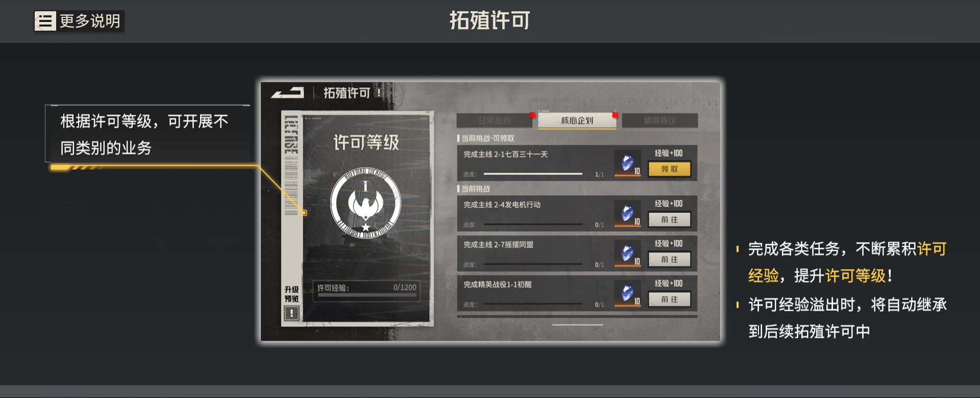980x398 pixels.
Task: Click the 更多说明 label text
Action: pyautogui.click(x=90, y=21)
